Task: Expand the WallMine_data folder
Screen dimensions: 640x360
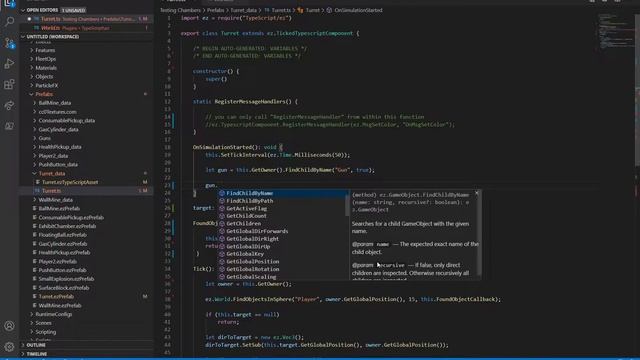Action: 56,200
